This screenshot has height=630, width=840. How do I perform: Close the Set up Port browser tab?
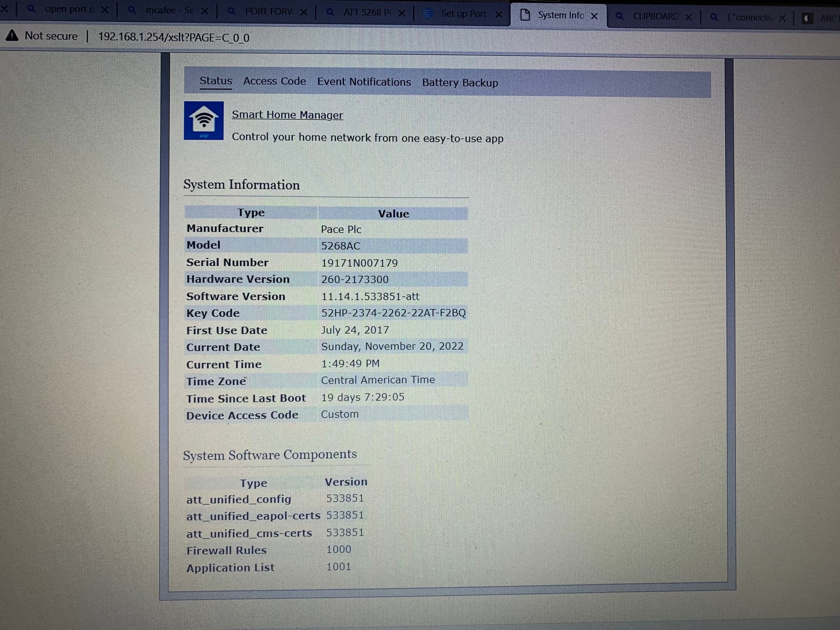[499, 14]
